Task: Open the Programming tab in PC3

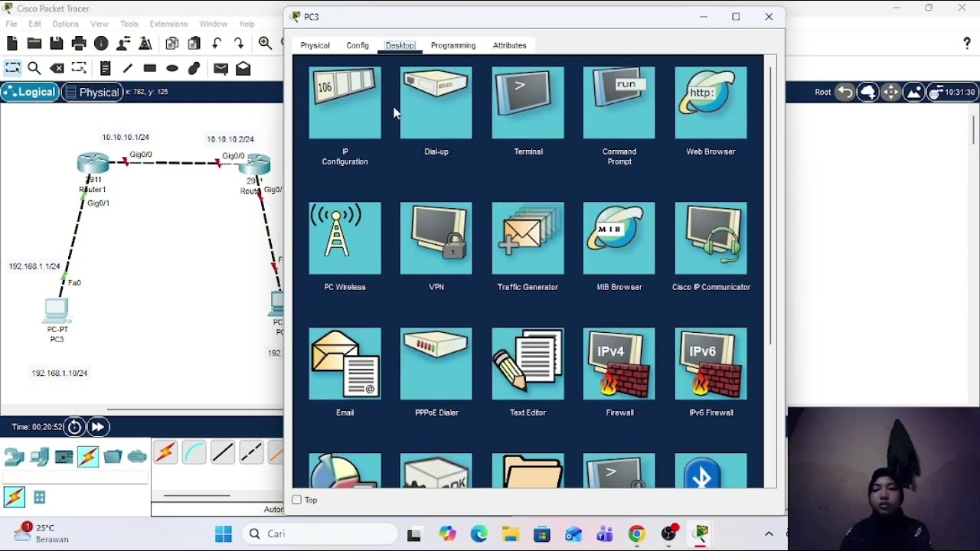Action: click(453, 45)
